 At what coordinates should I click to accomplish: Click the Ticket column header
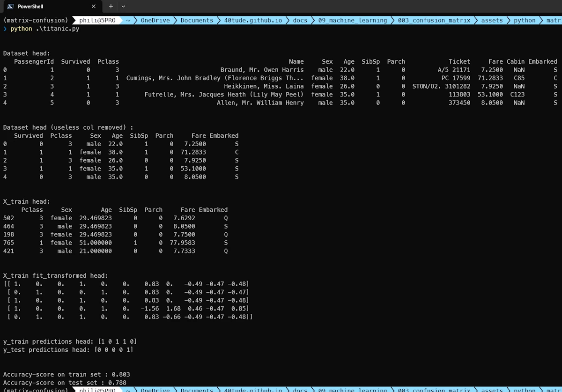point(459,61)
